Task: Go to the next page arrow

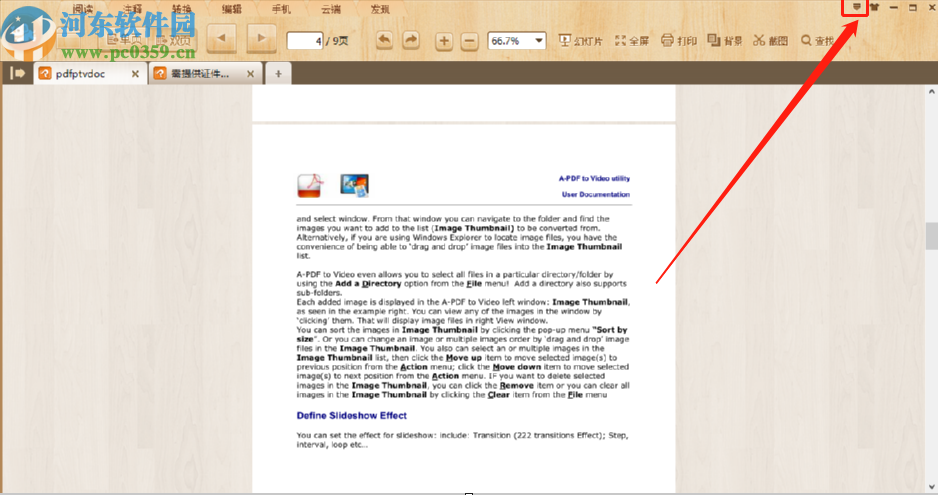Action: point(261,40)
